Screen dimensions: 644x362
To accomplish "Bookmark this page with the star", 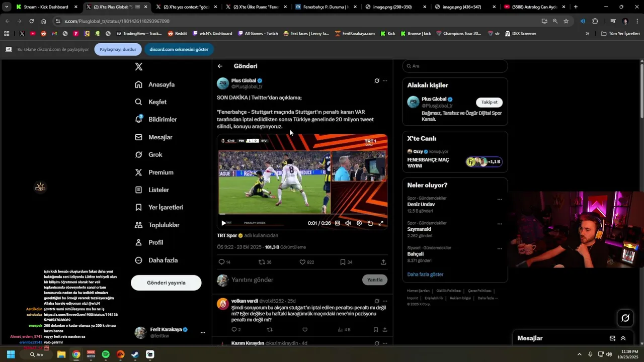I will click(566, 21).
